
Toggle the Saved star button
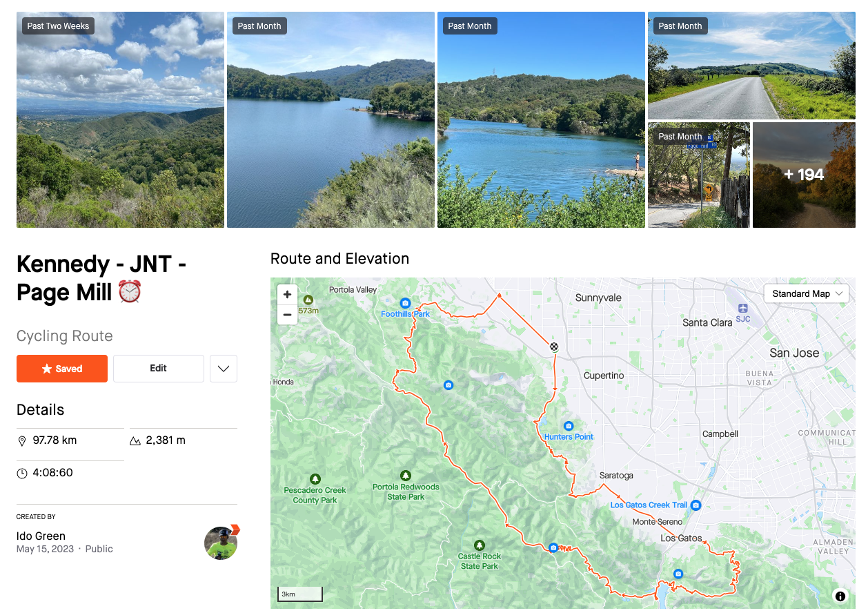tap(62, 369)
